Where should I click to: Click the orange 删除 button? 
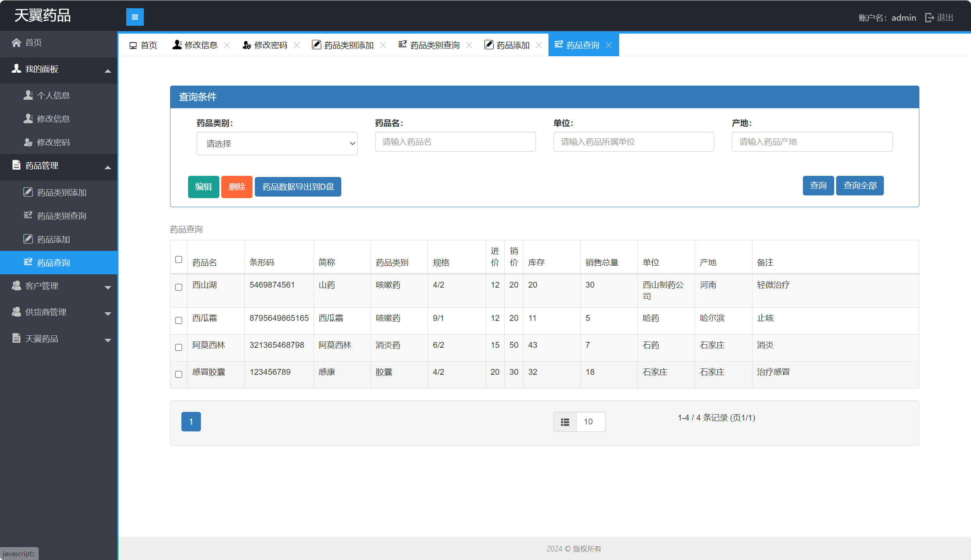[236, 187]
